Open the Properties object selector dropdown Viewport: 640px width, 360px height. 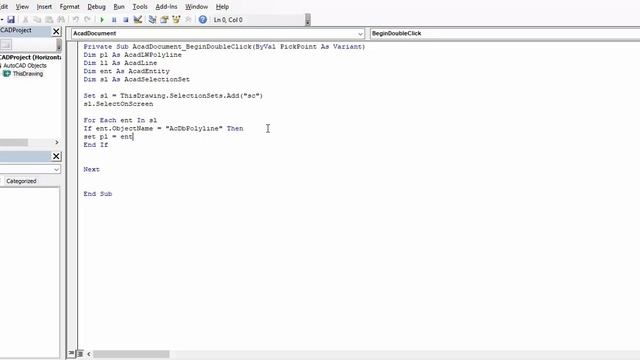coord(56,169)
